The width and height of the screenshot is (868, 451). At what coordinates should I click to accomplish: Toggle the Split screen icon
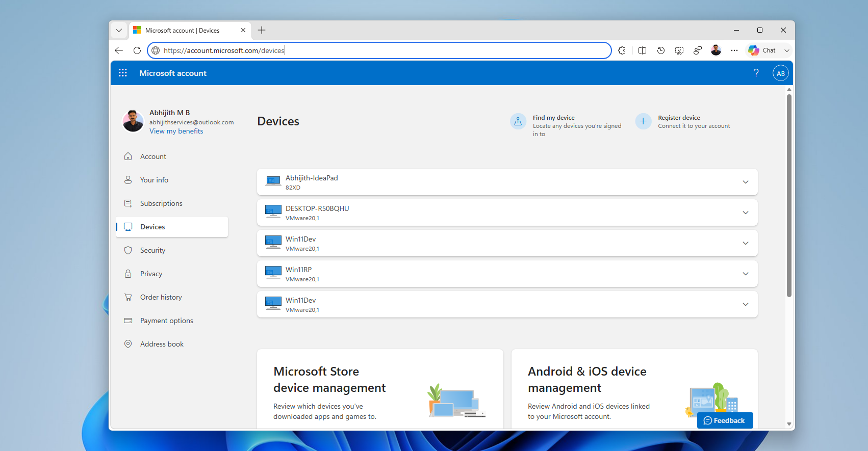coord(642,50)
